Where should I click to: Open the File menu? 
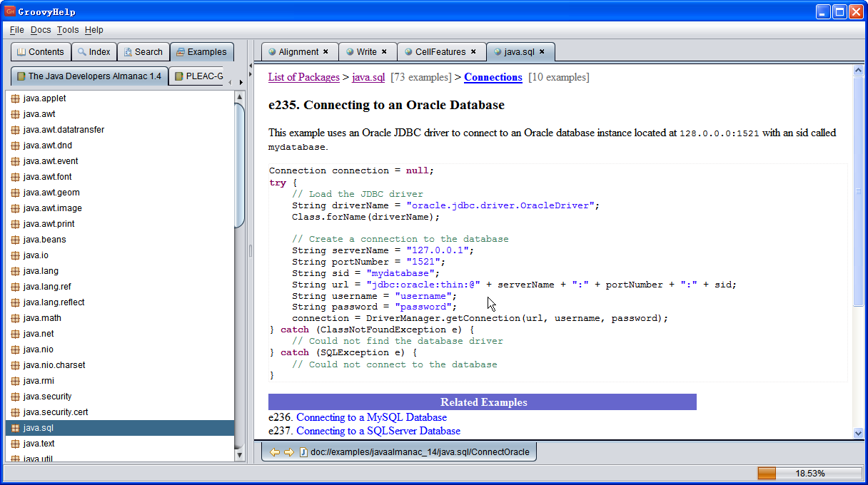click(17, 30)
